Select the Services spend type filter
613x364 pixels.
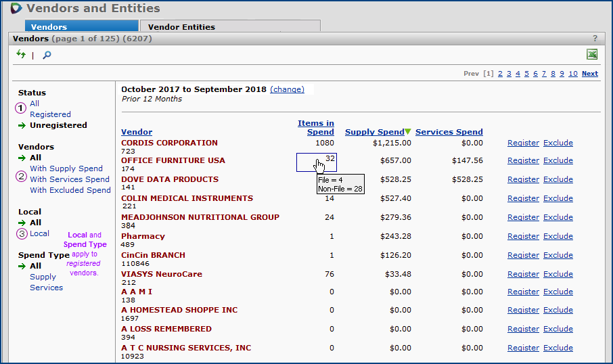pyautogui.click(x=46, y=288)
